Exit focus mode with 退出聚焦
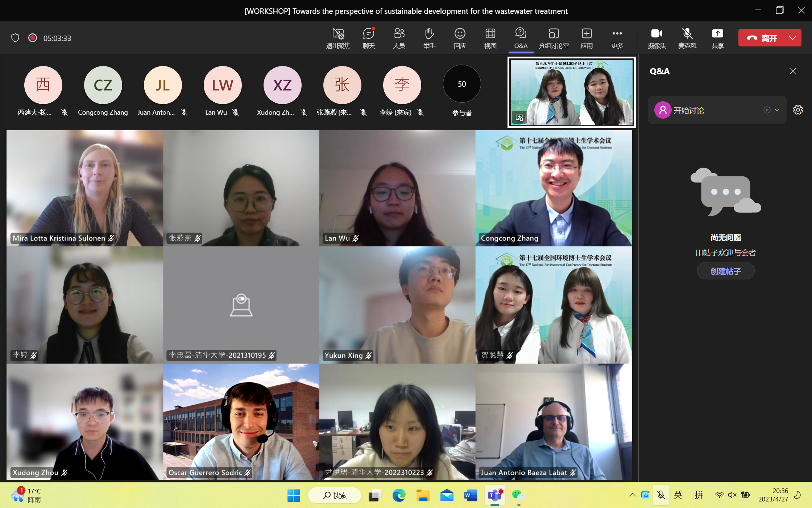The height and width of the screenshot is (508, 812). 338,38
